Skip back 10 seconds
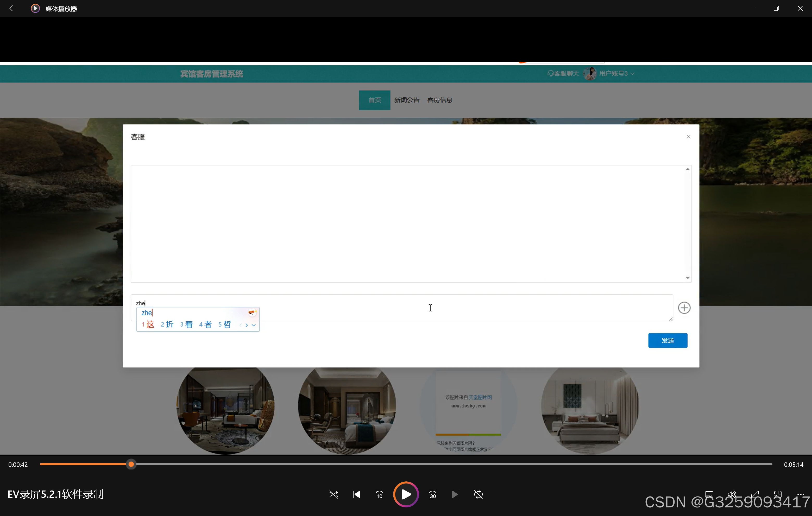 coord(379,494)
